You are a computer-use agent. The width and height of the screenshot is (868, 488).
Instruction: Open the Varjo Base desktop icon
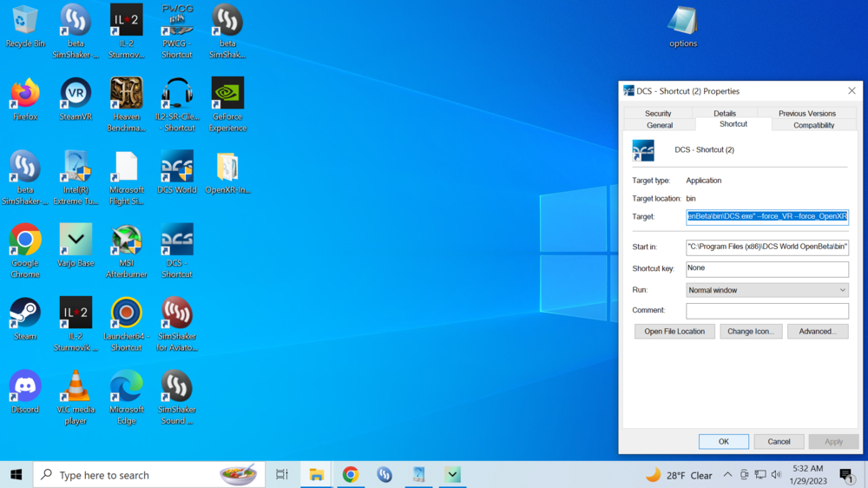click(x=76, y=241)
